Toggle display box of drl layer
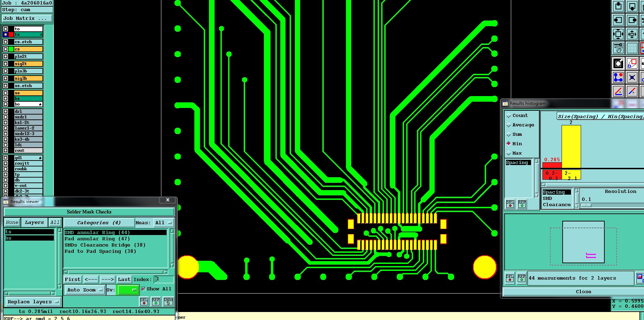644x320 pixels. [6, 111]
